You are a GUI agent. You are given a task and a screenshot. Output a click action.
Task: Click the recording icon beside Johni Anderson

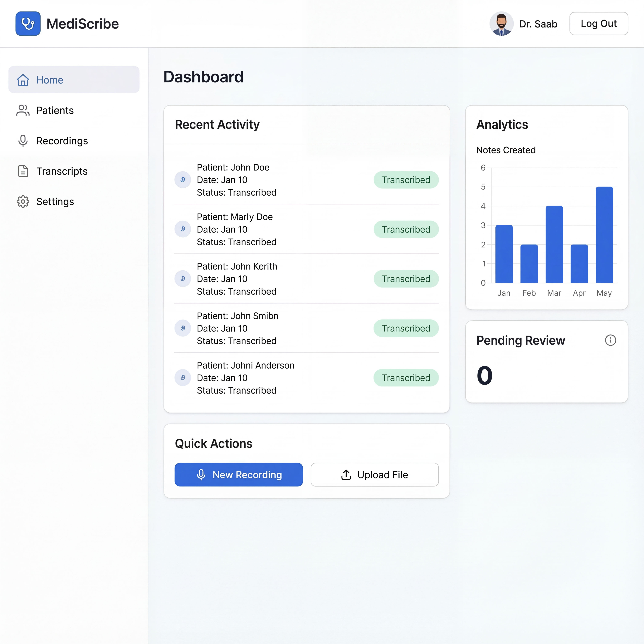(183, 377)
